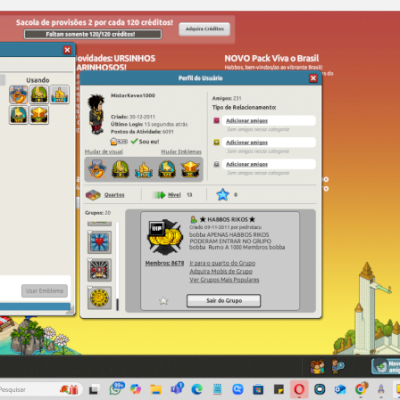Open Google Chrome from the taskbar
Viewport: 400px width, 400px height.
360,389
